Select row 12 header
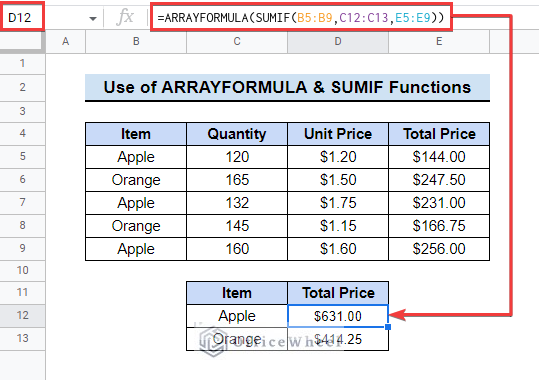Viewport: 539px width, 380px height. (x=22, y=315)
